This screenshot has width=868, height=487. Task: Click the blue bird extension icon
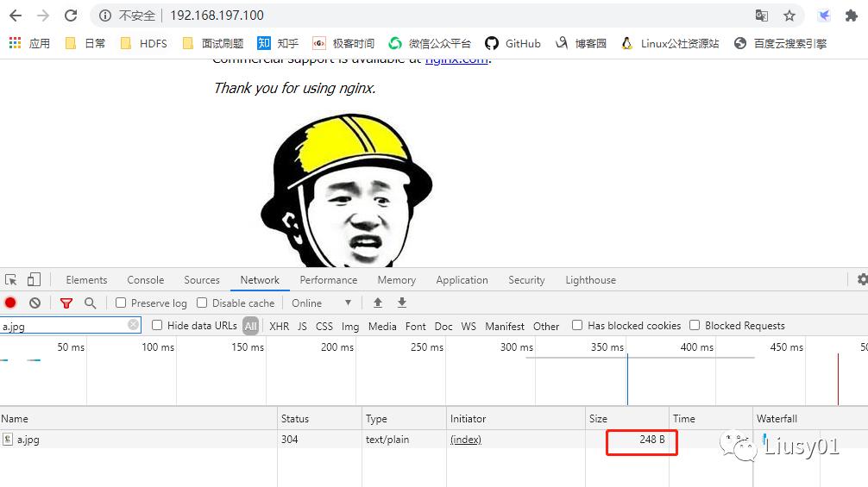tap(824, 16)
